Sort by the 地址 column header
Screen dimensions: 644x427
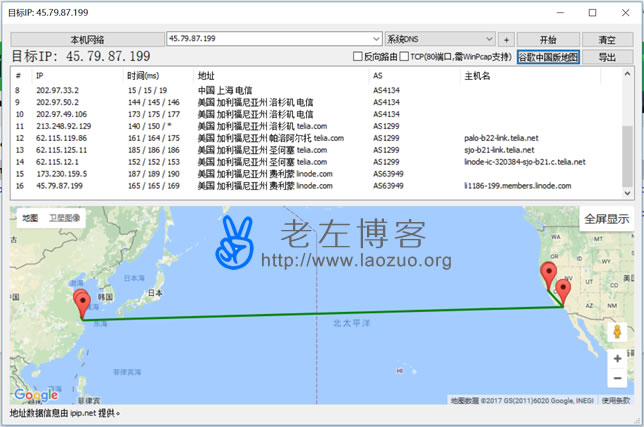point(281,76)
